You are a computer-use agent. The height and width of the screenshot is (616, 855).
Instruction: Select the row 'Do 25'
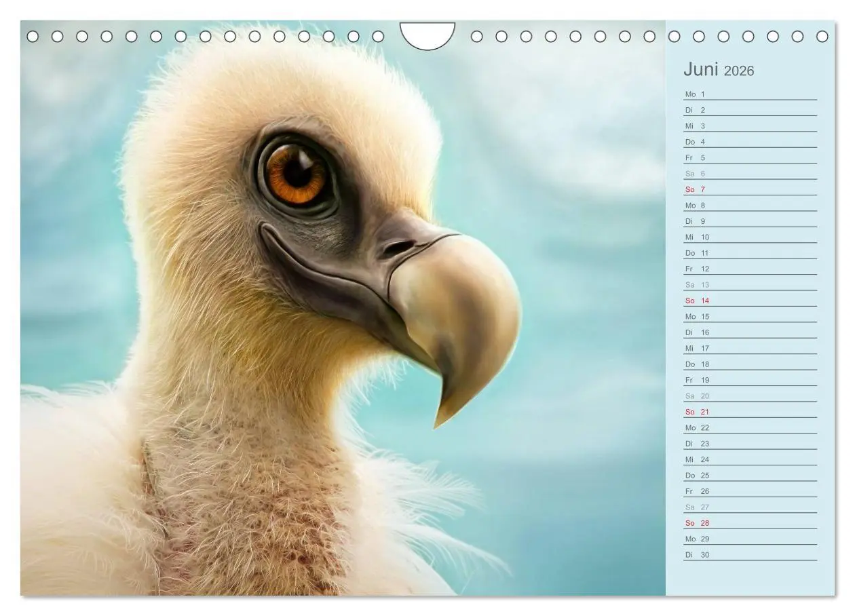pyautogui.click(x=750, y=475)
